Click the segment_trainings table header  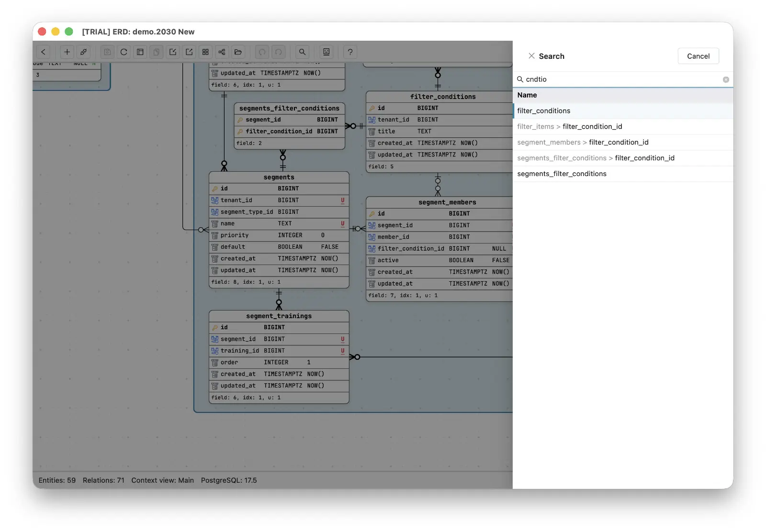tap(279, 316)
